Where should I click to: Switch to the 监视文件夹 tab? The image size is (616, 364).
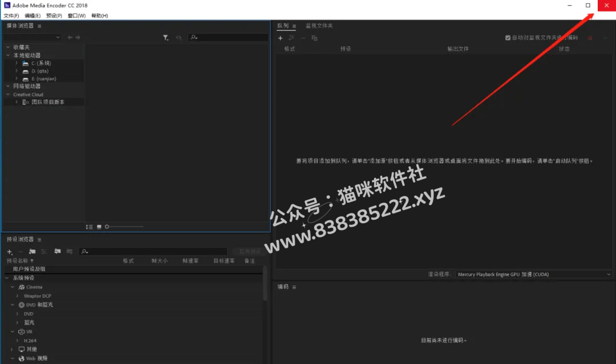[x=319, y=26]
